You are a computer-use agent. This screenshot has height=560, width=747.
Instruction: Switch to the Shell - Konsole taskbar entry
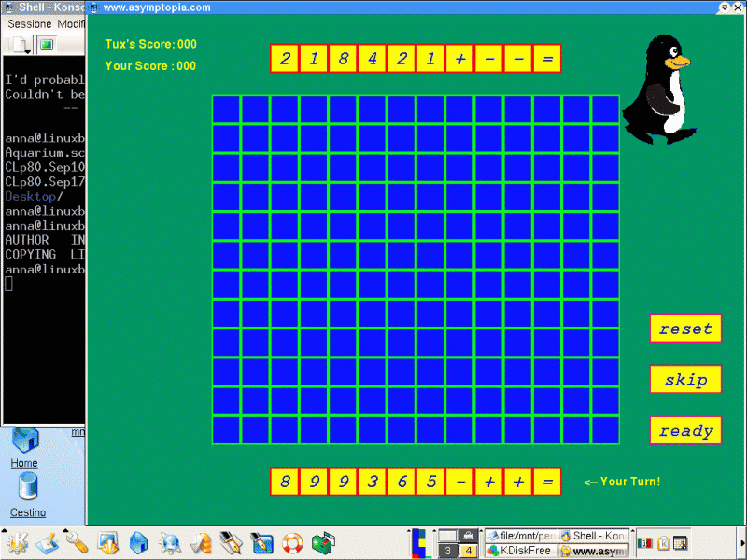(x=594, y=536)
